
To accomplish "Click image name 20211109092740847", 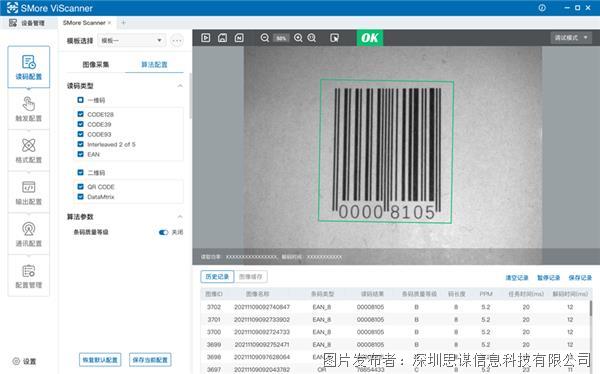I will pos(262,307).
